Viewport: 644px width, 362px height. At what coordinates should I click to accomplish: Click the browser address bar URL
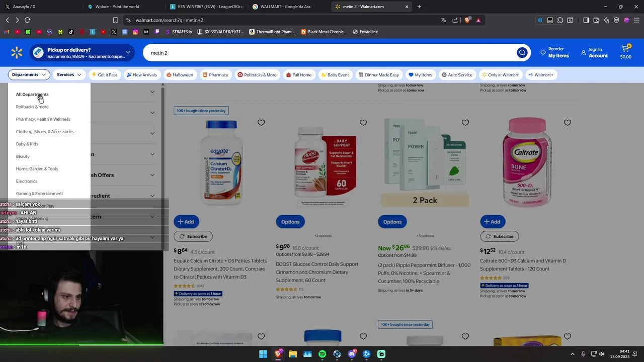click(x=170, y=20)
